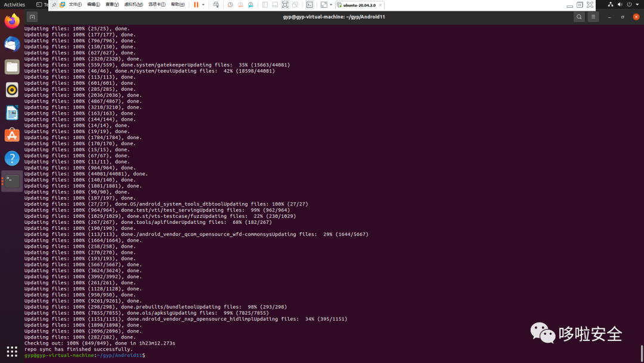644x363 pixels.
Task: Launch LibreOffice Writer from the dock
Action: pos(12,113)
